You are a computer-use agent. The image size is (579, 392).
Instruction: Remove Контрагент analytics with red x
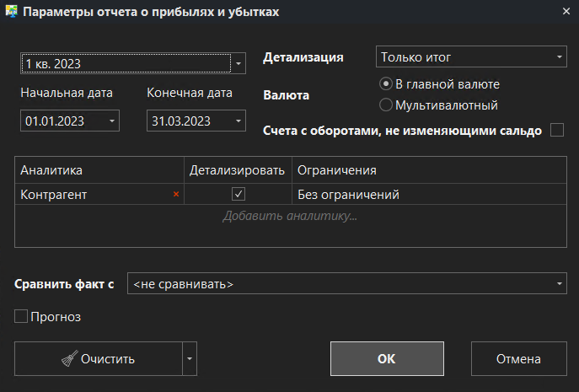176,195
